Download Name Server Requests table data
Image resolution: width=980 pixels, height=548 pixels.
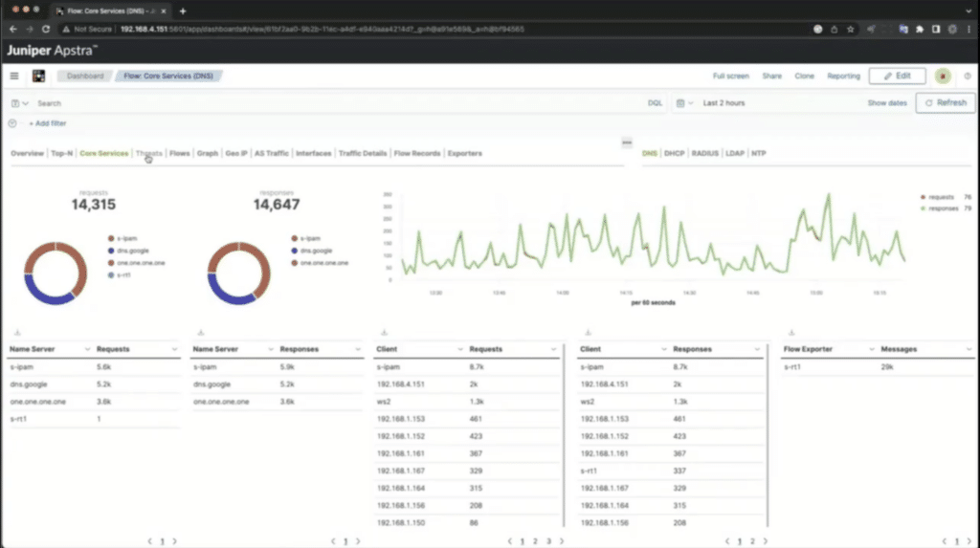(x=17, y=333)
